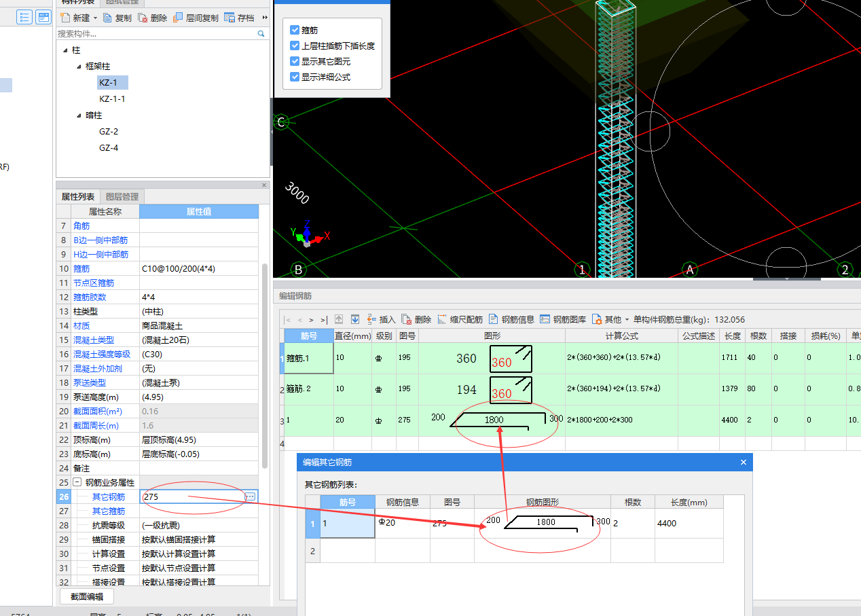
Task: Focus the 搜索构件 search field
Action: [x=156, y=33]
